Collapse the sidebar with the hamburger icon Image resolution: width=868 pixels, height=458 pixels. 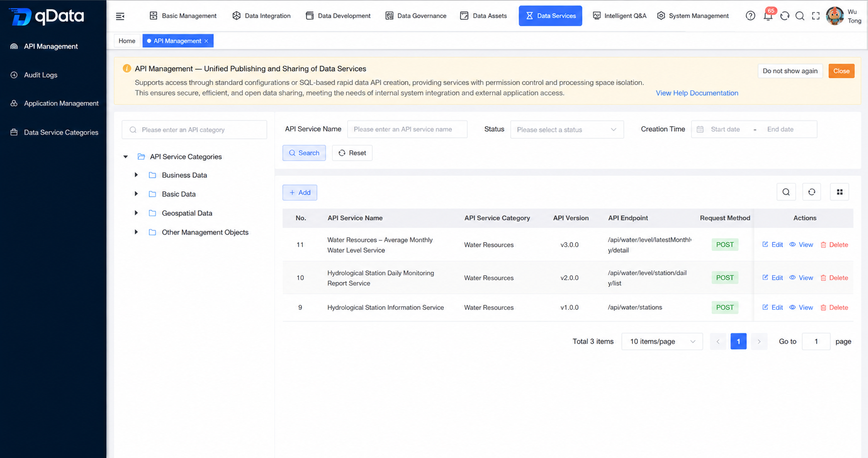point(120,16)
